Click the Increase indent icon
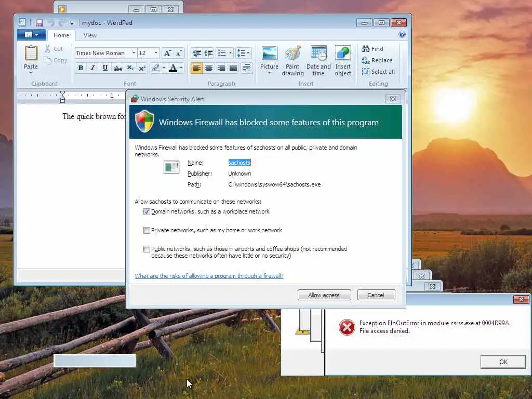The width and height of the screenshot is (532, 399). (x=209, y=53)
